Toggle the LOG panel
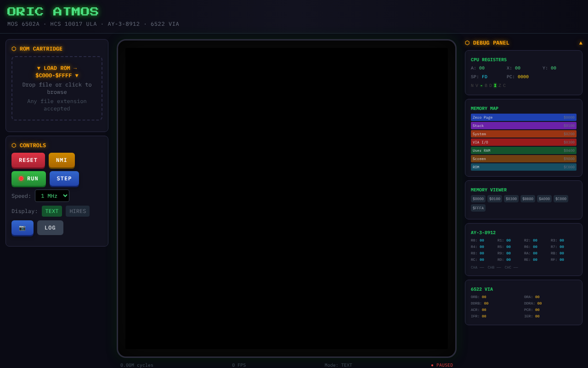 click(50, 228)
